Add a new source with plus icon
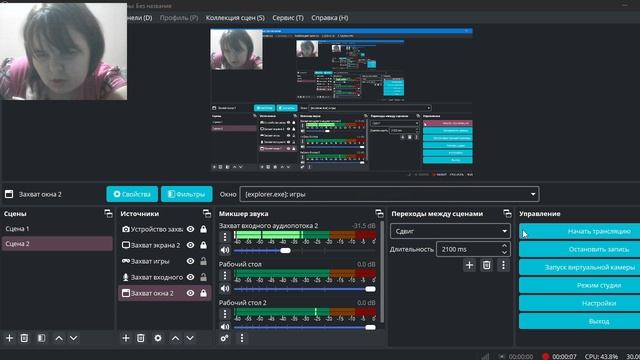This screenshot has width=640, height=360. point(126,338)
